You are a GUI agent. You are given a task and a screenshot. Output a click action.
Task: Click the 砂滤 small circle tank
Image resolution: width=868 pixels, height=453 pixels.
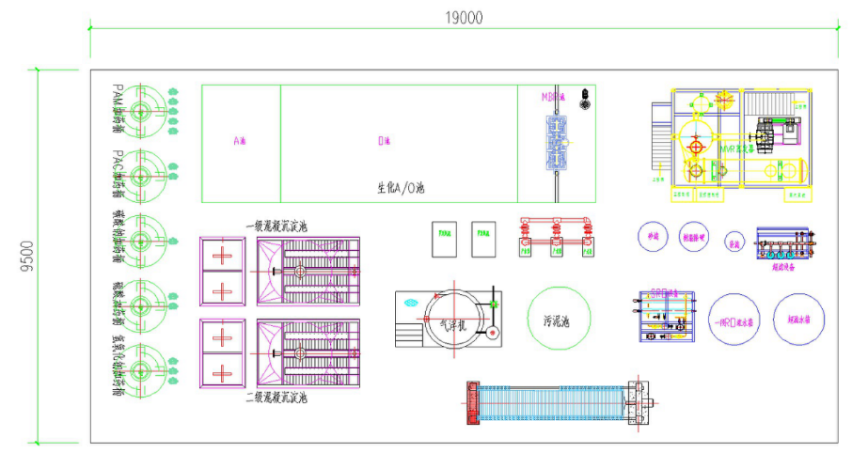tap(649, 236)
